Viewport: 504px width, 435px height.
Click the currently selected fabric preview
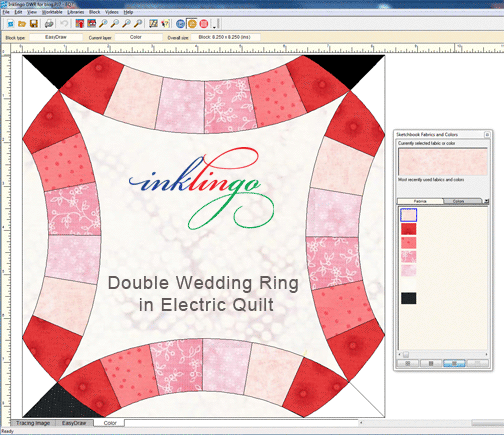443,162
